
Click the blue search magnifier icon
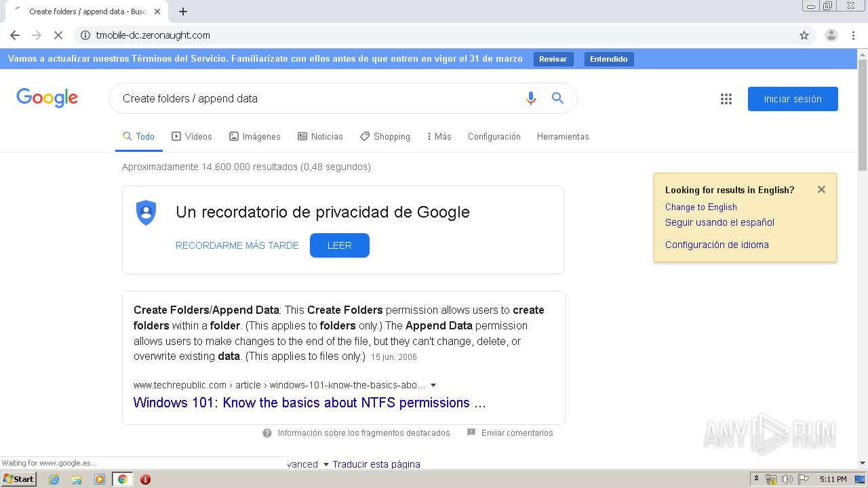557,98
